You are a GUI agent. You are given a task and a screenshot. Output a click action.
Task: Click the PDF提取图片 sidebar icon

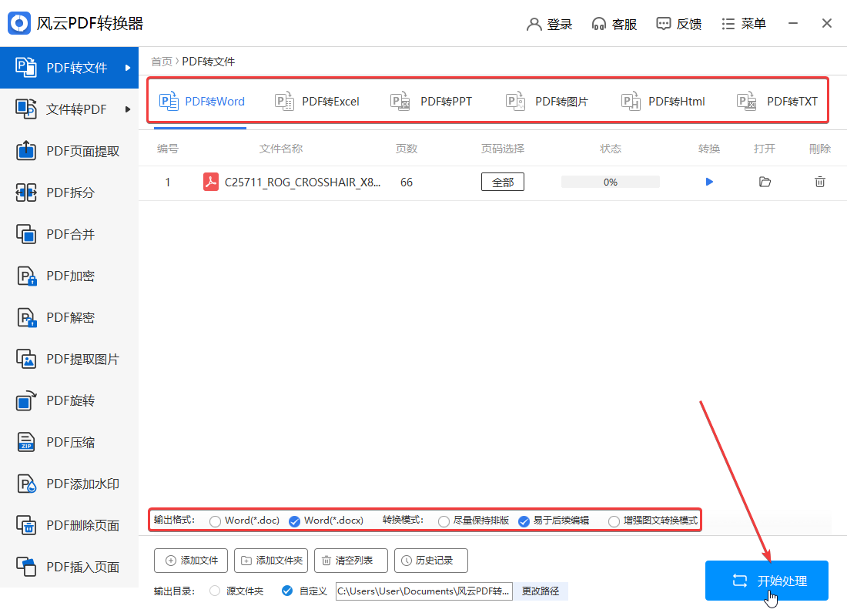pos(26,359)
